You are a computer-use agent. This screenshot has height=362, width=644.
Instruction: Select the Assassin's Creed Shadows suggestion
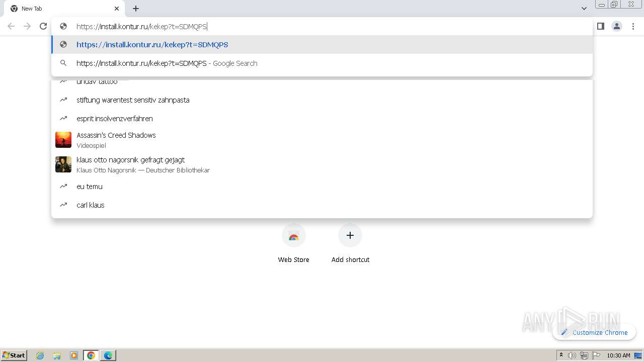322,140
